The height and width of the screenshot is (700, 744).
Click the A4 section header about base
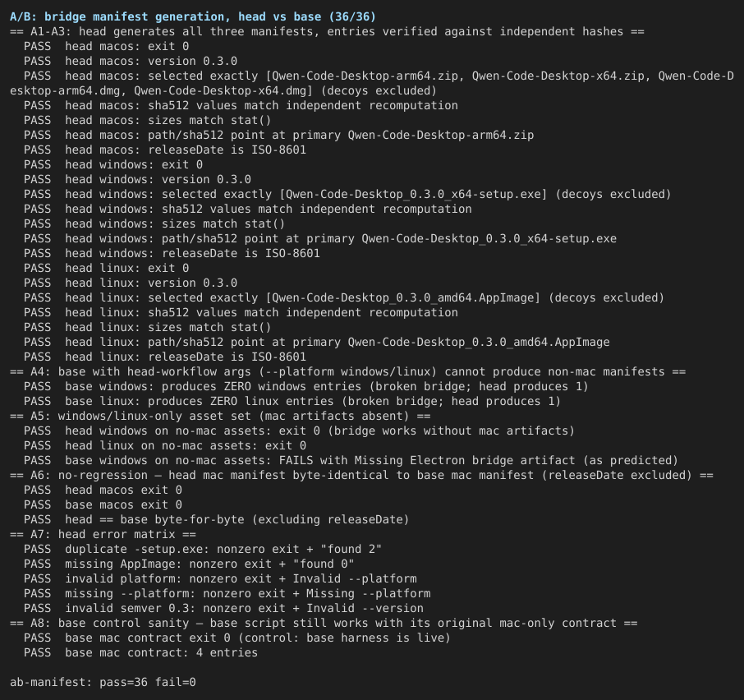pyautogui.click(x=348, y=371)
